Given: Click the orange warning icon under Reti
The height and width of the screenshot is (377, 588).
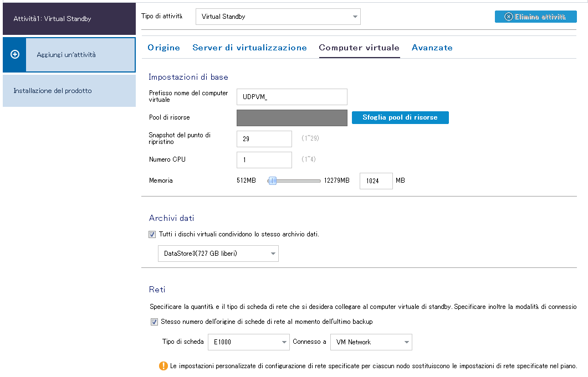Looking at the screenshot, I should tap(163, 365).
